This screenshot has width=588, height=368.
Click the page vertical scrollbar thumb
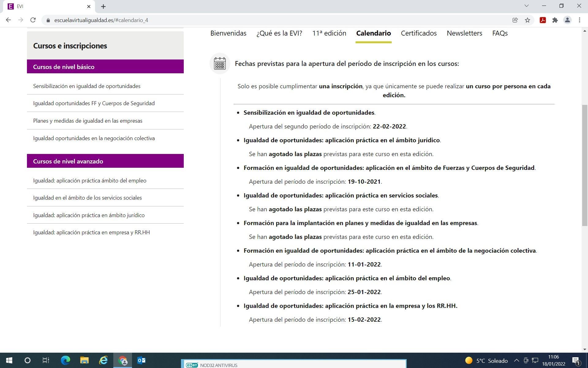(585, 166)
